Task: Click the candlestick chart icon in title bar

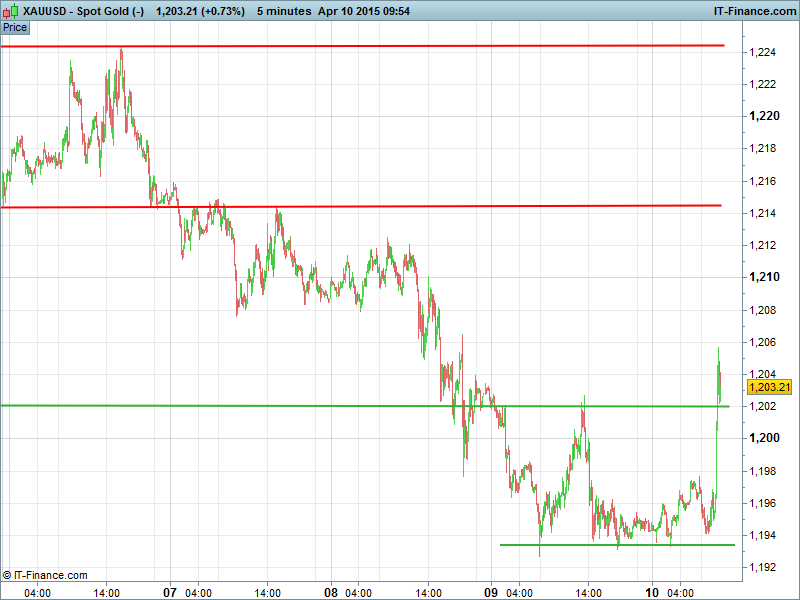Action: (x=10, y=11)
